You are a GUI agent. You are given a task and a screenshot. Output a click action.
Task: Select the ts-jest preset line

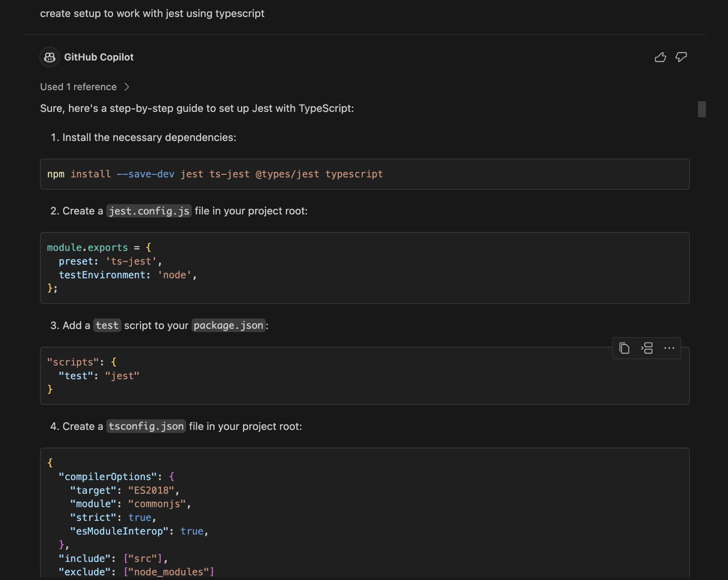pyautogui.click(x=109, y=261)
